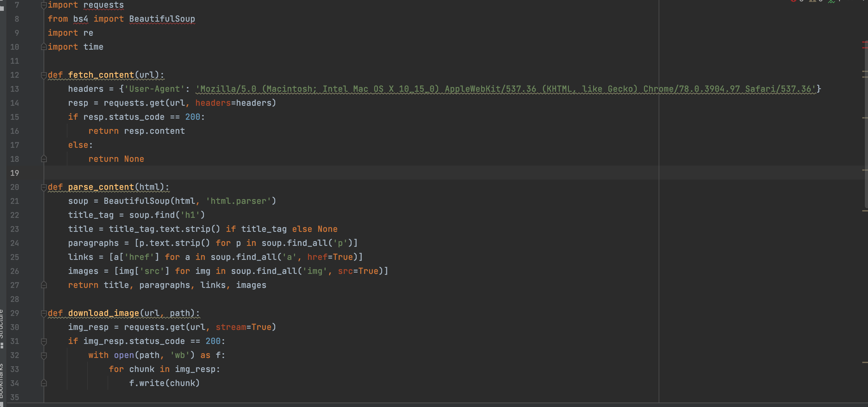Click the topmost red error stripe mark
Image resolution: width=868 pixels, height=407 pixels.
tap(864, 42)
